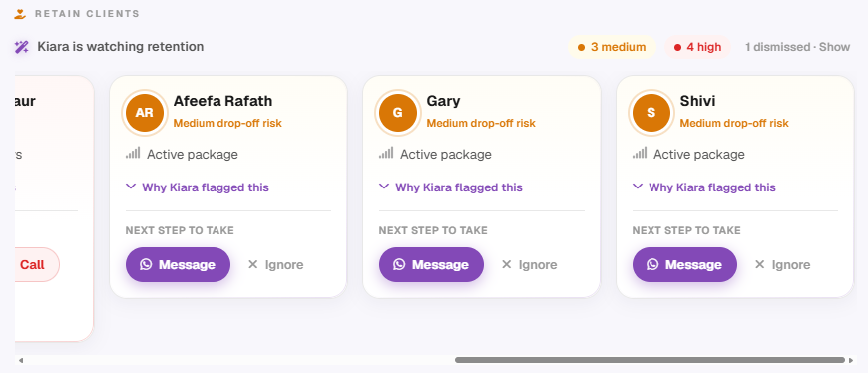Screen dimensions: 868x373
Task: Click Medium drop-off risk under Shivi
Action: pos(734,123)
